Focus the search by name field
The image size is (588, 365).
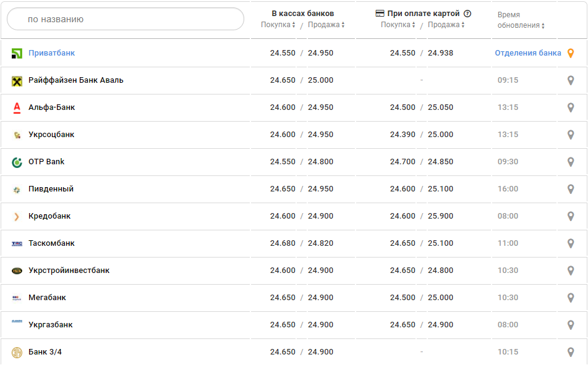pos(126,19)
